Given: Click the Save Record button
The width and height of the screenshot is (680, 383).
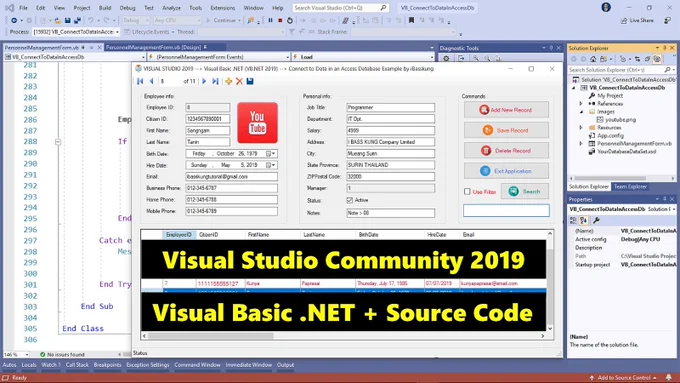Looking at the screenshot, I should pyautogui.click(x=506, y=130).
